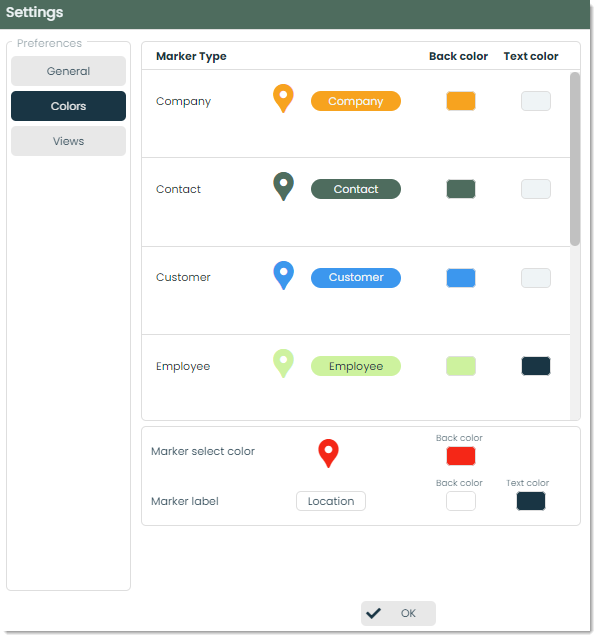The image size is (598, 639).
Task: Open the Employee light green back color swatch
Action: point(461,366)
